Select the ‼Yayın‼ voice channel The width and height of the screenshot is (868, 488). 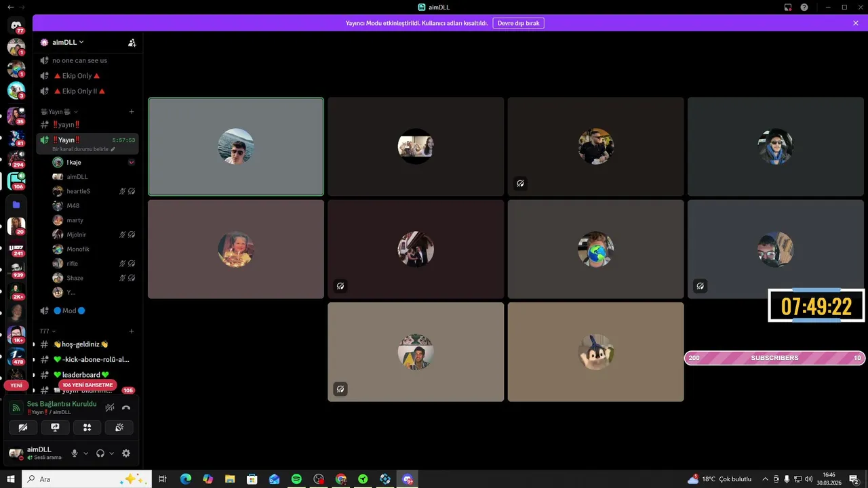coord(87,140)
